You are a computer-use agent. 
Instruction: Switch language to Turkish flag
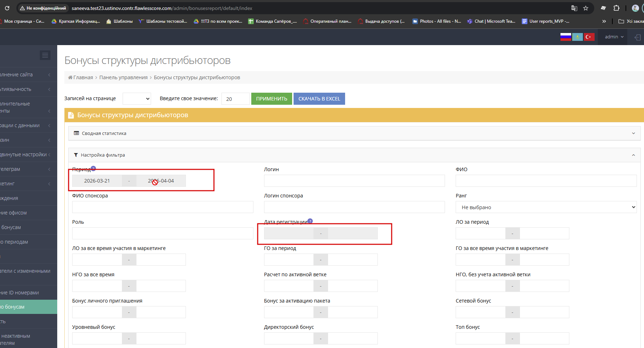(x=589, y=37)
